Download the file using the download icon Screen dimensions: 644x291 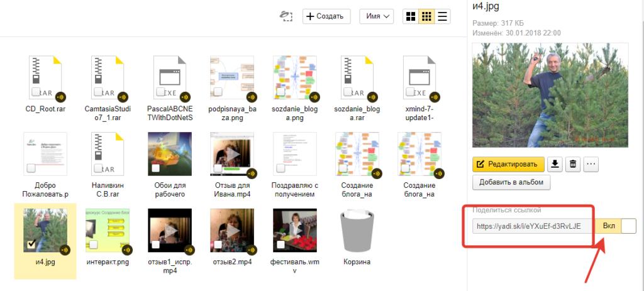tap(555, 164)
